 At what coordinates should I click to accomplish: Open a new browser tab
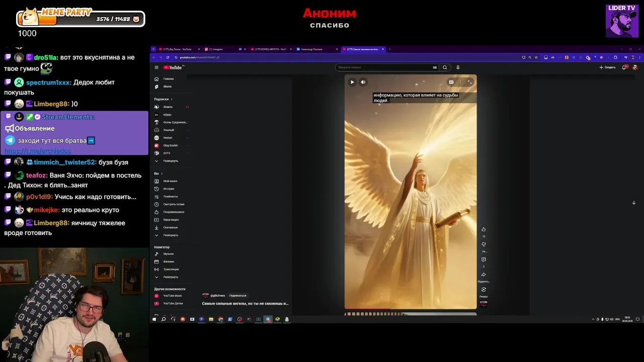point(390,49)
